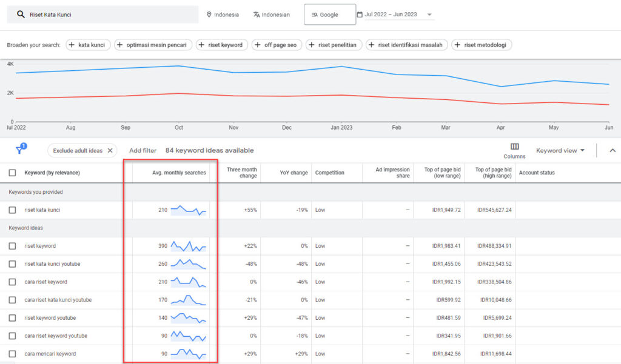This screenshot has width=621, height=364.
Task: Sort by Keyword (by relevance) column
Action: point(52,173)
